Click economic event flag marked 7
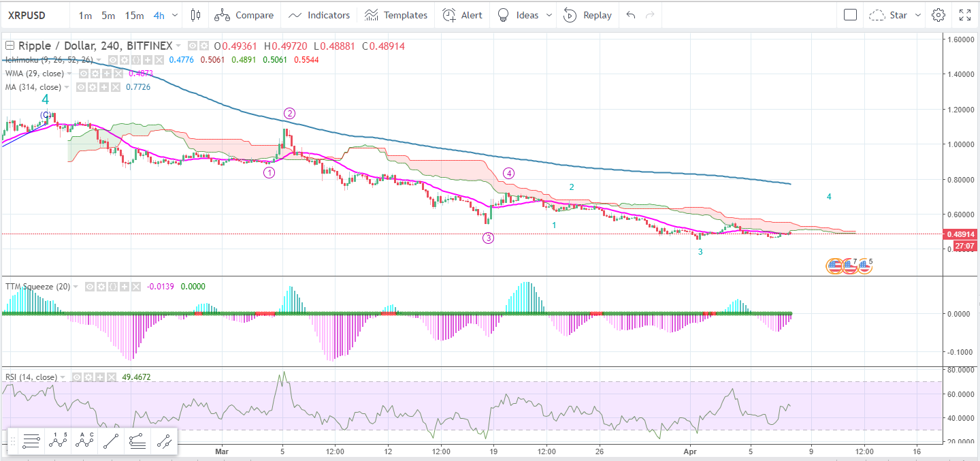The width and height of the screenshot is (980, 461). 849,266
